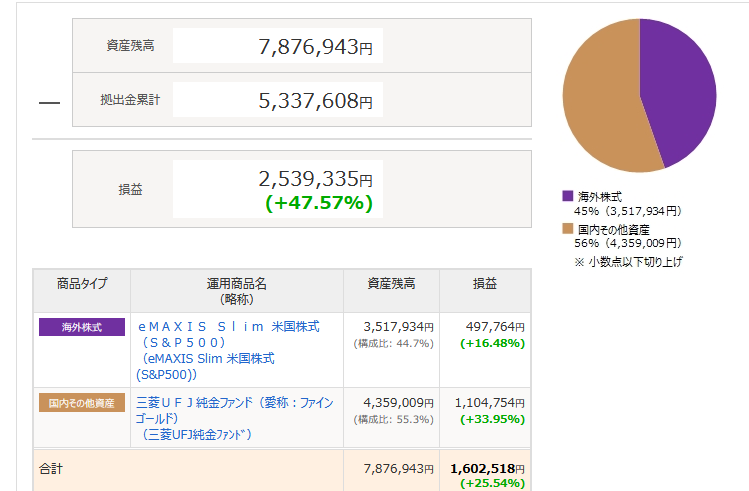Click the purple 海外株式 badge in table
This screenshot has width=749, height=491.
(82, 327)
